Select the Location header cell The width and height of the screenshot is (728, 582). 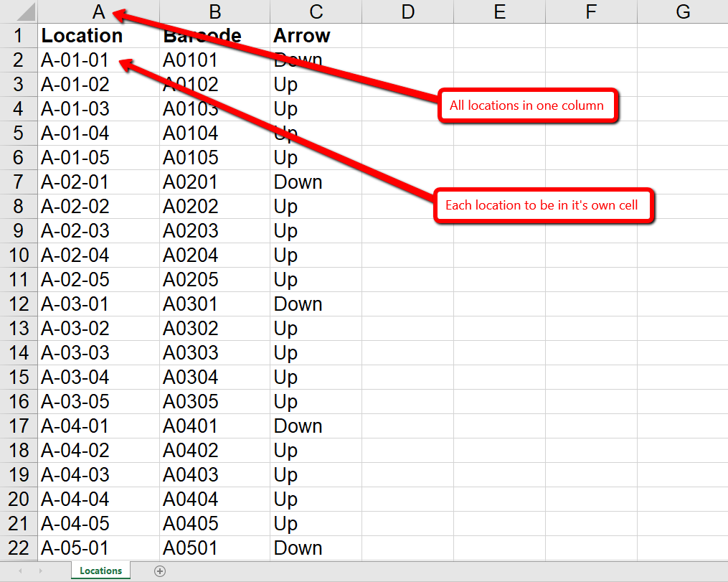coord(98,36)
